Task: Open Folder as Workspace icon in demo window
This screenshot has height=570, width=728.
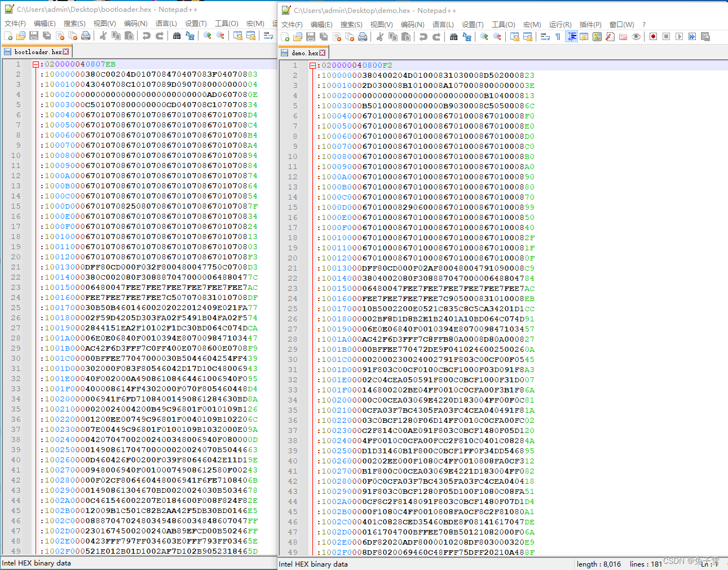Action: [623, 37]
